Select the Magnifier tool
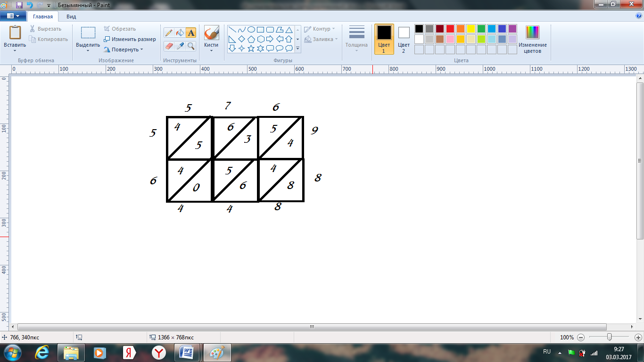Viewport: 644px width, 362px height. [191, 46]
